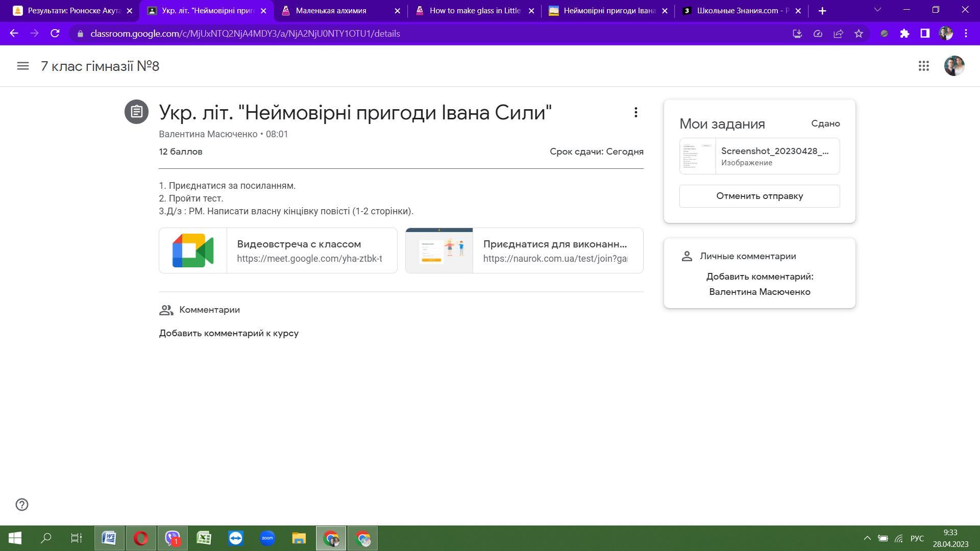
Task: Open the help question mark icon
Action: pos(22,505)
